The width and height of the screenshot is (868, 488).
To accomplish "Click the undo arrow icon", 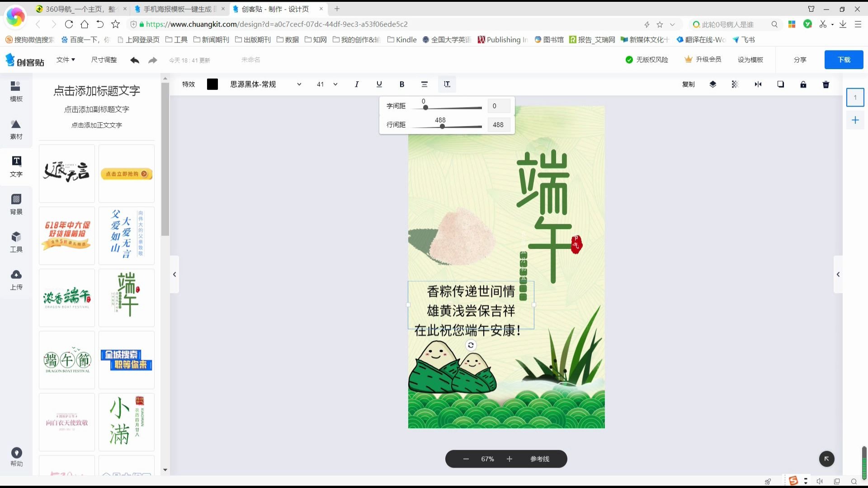I will [x=134, y=60].
